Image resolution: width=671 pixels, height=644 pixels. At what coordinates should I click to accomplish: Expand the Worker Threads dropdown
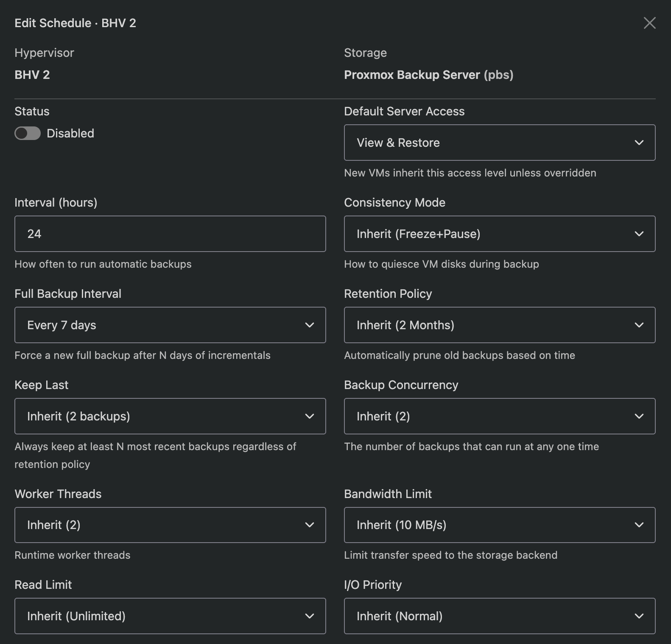[170, 525]
